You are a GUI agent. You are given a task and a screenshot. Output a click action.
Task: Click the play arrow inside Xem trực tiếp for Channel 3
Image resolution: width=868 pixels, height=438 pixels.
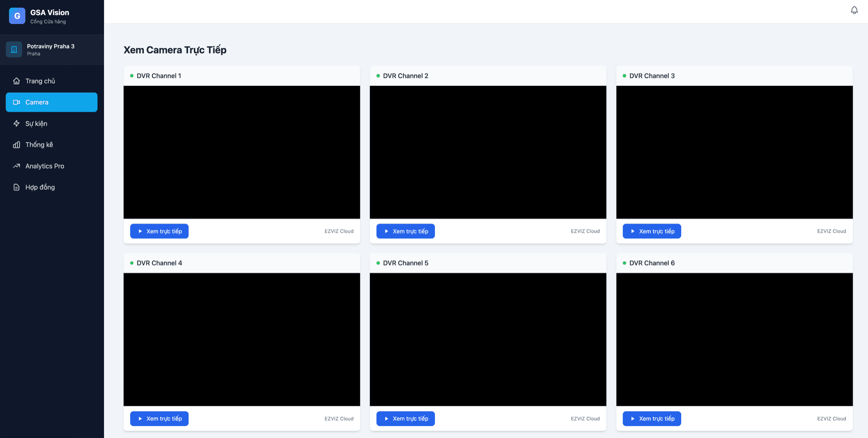tap(632, 231)
